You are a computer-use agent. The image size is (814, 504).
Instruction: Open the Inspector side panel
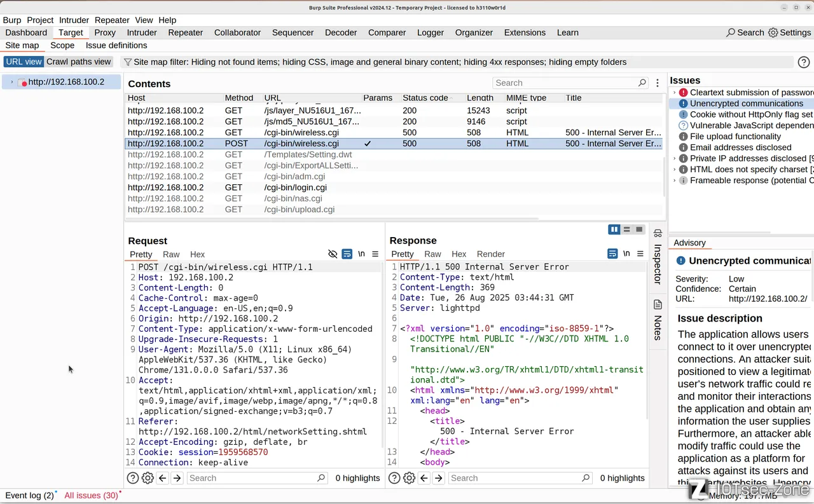pos(658,256)
